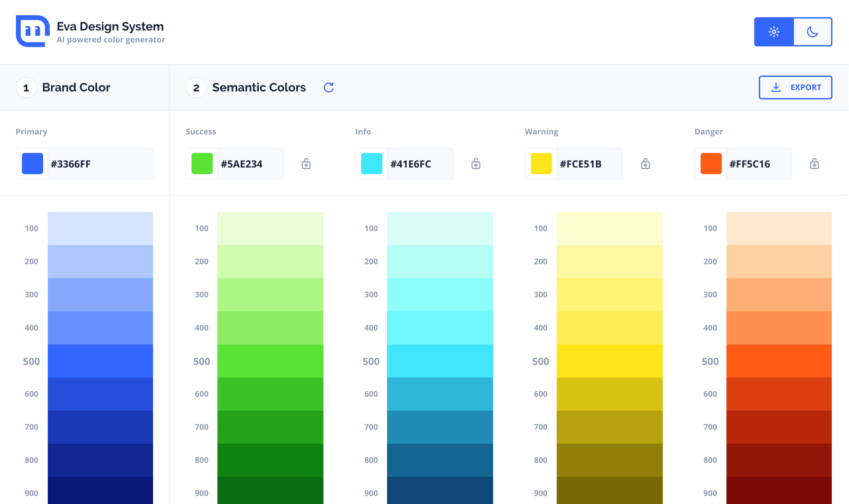Select the Brand Color step heading
Image resolution: width=849 pixels, height=504 pixels.
[76, 88]
